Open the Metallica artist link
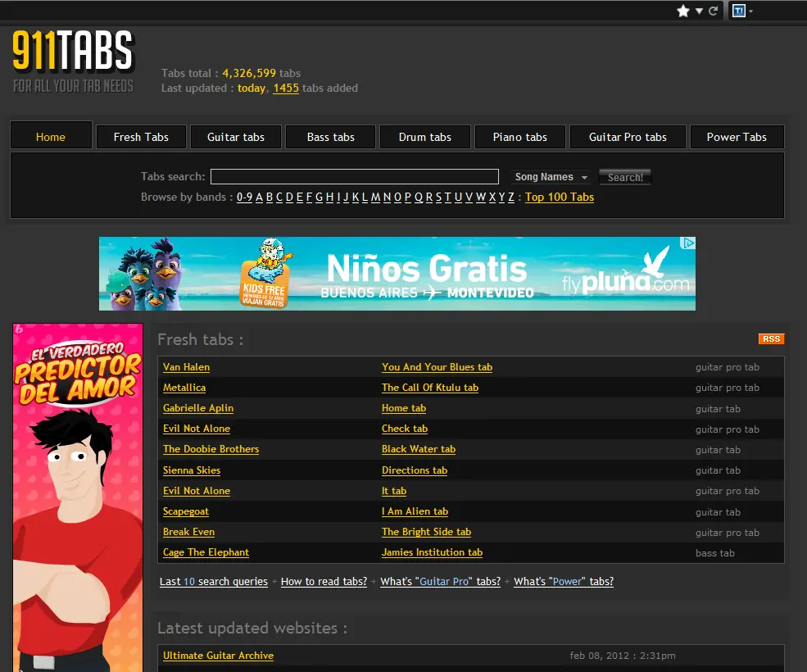 pos(184,388)
